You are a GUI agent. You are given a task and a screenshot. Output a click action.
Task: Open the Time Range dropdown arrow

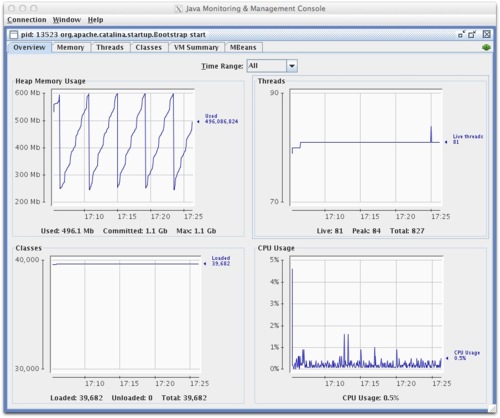[x=292, y=66]
